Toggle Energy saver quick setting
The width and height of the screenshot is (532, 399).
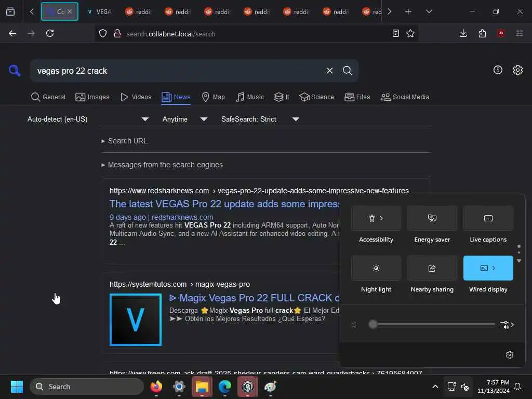click(x=432, y=218)
